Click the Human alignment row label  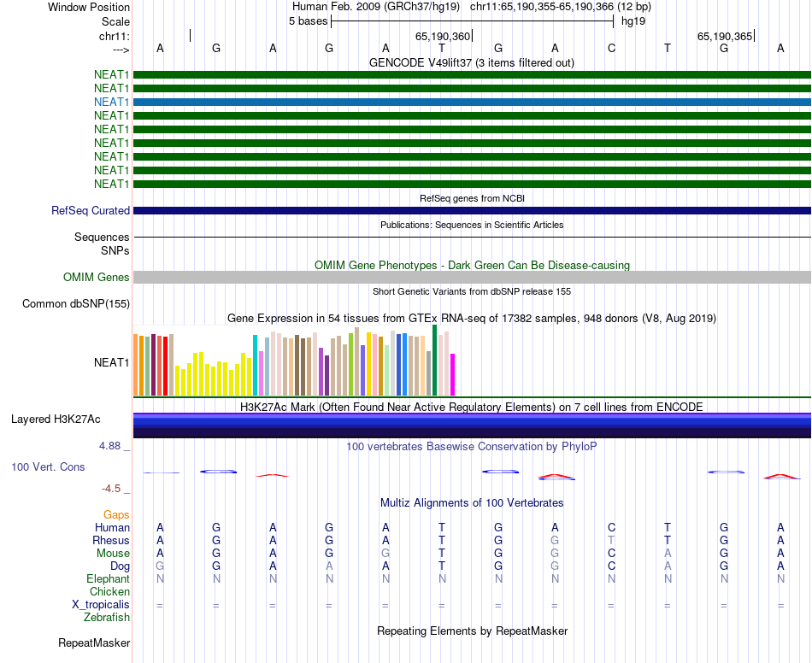112,527
